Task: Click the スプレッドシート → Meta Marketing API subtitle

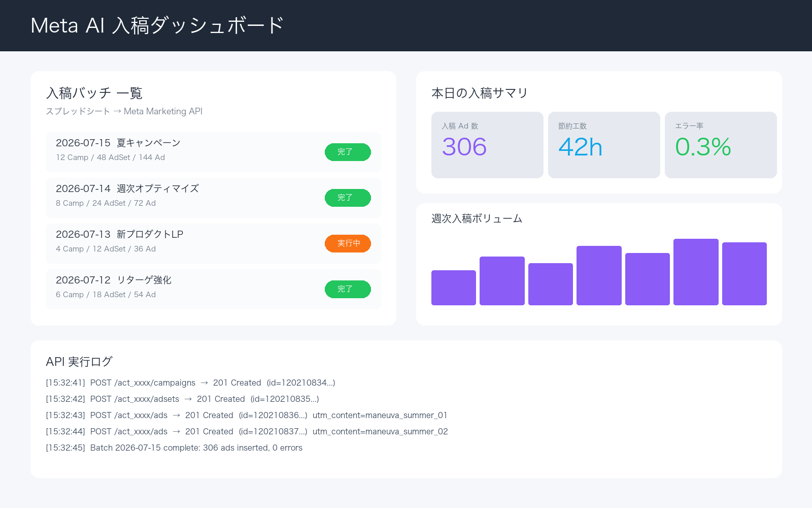Action: 124,111
